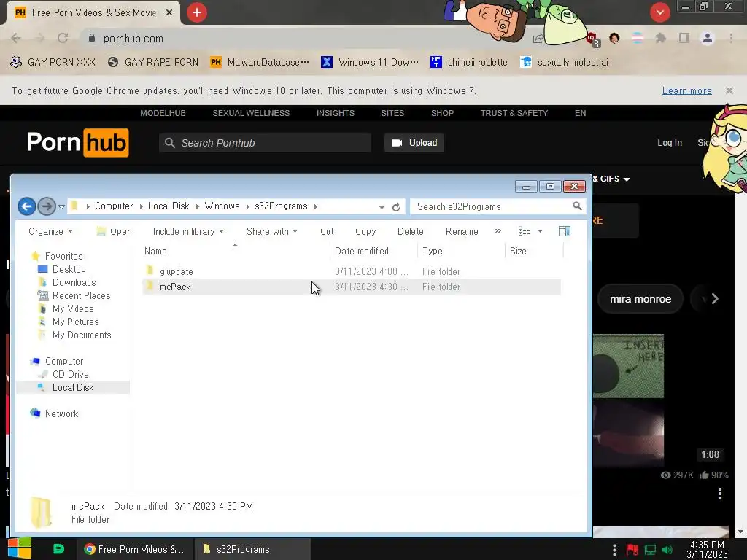
Task: Open the Windows 11 Dow... bookmark
Action: pos(370,62)
